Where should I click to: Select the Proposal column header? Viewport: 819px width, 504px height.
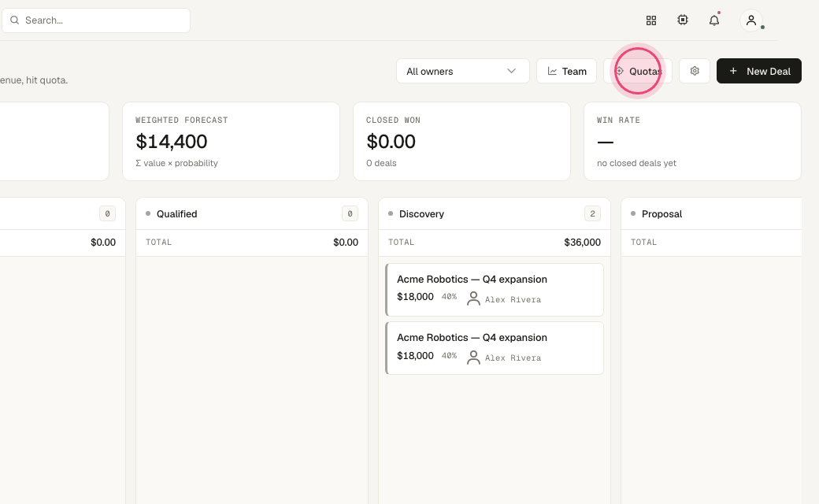(711, 213)
